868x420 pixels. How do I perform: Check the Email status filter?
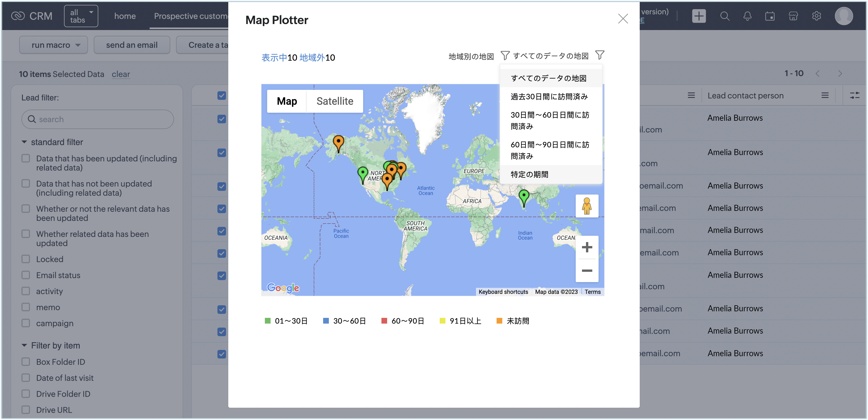pos(26,275)
